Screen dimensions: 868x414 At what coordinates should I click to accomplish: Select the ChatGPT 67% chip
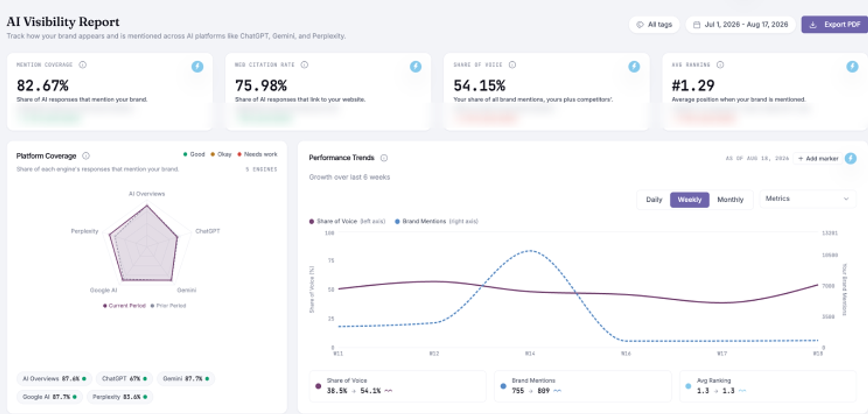(x=124, y=378)
